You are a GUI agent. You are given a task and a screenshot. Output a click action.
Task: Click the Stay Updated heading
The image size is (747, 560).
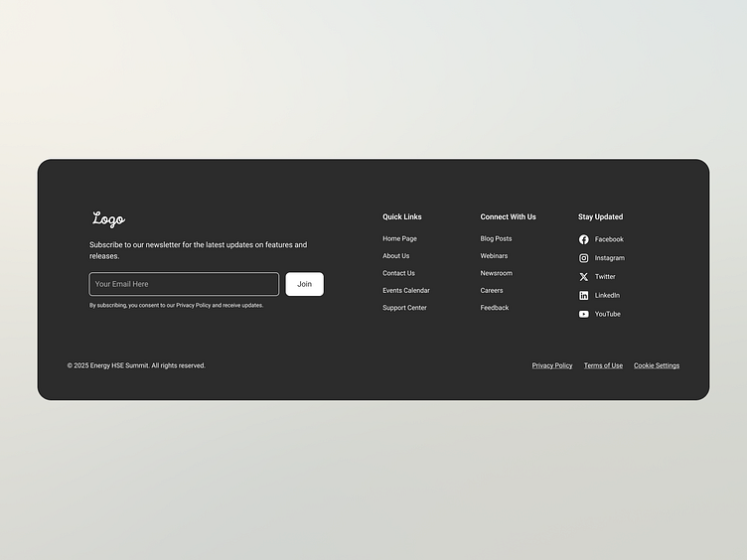[x=600, y=216]
